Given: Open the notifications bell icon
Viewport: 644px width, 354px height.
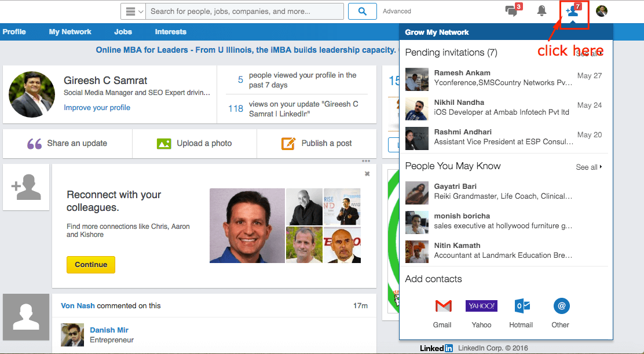Looking at the screenshot, I should (541, 11).
